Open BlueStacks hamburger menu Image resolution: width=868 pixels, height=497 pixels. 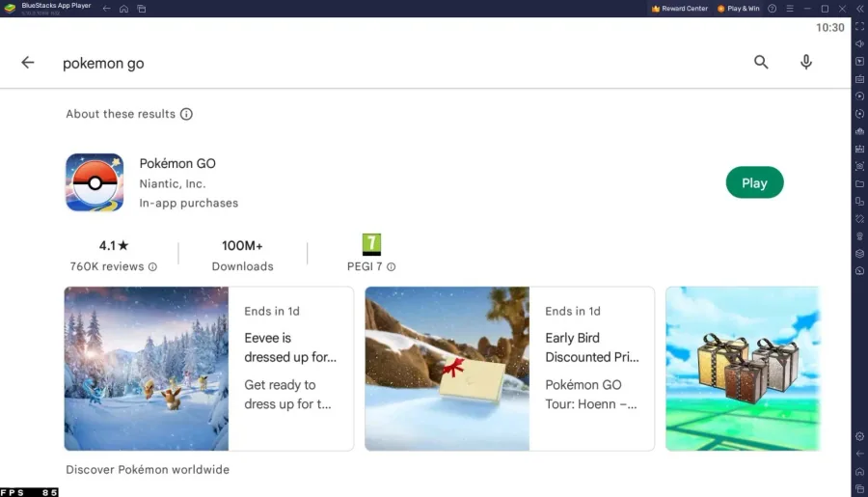790,9
